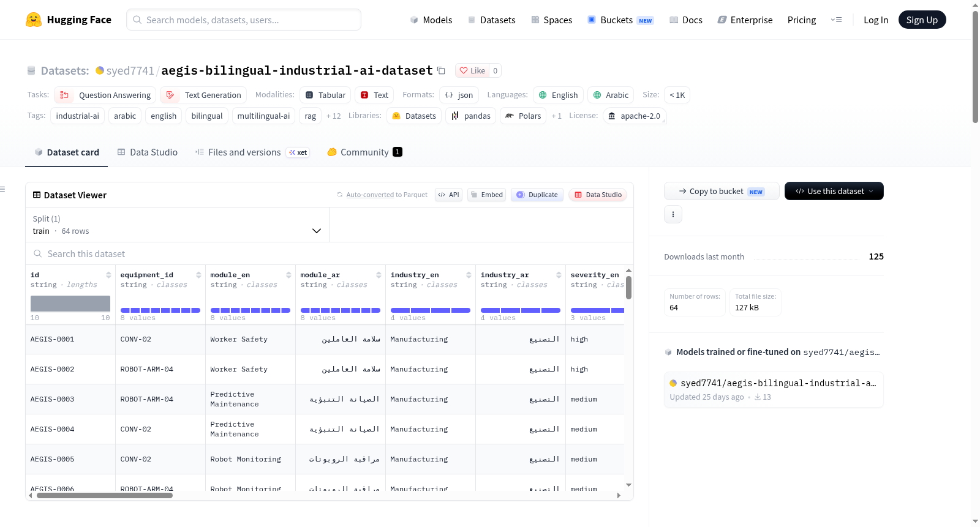The width and height of the screenshot is (980, 527).
Task: Switch to Files and versions tab
Action: click(252, 152)
